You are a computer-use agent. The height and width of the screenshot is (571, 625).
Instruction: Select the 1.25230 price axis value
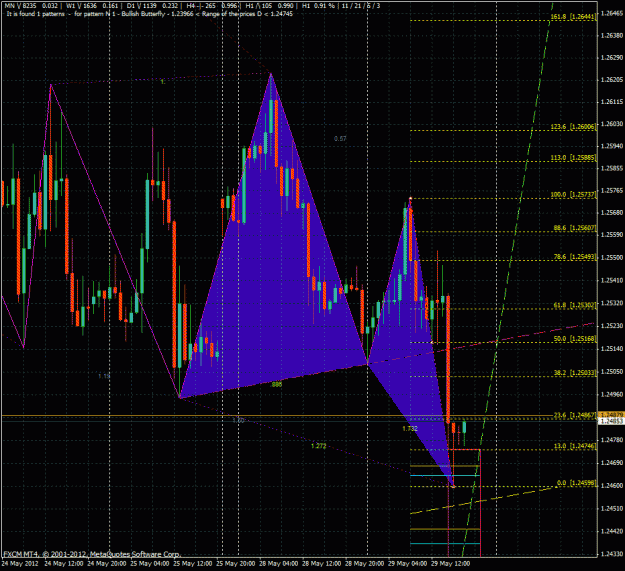point(611,326)
